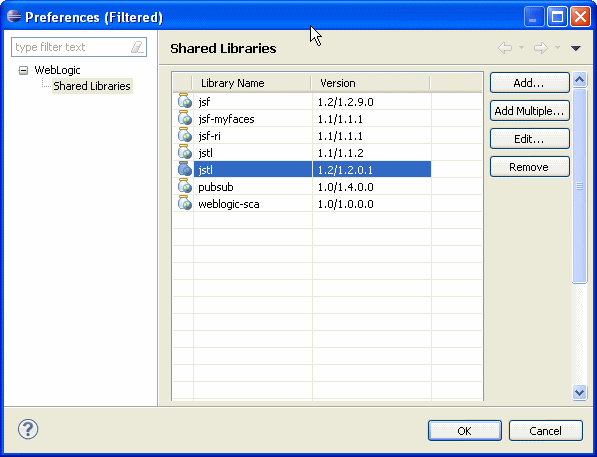Image resolution: width=597 pixels, height=457 pixels.
Task: Click version 1.2/1.2.0.1 cell
Action: (x=372, y=169)
